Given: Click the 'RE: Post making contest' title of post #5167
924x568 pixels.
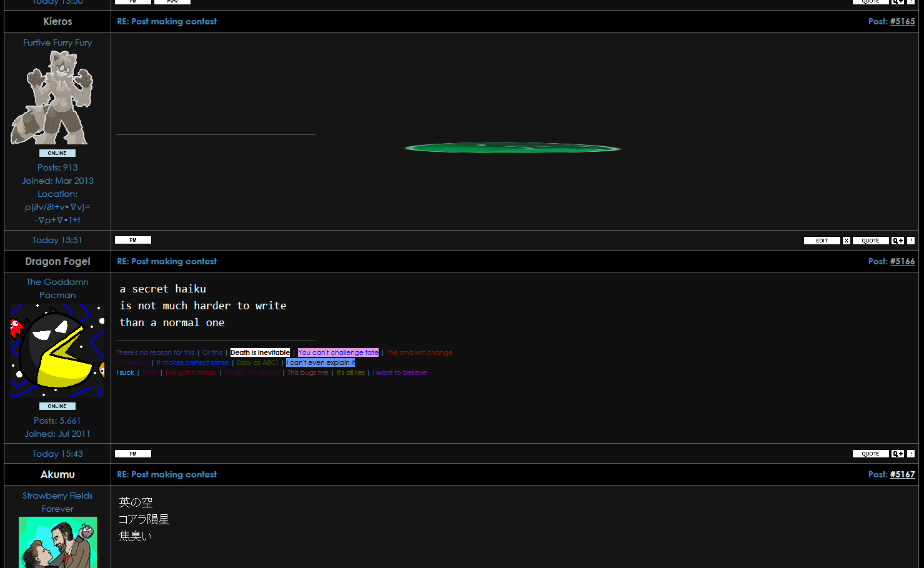Looking at the screenshot, I should click(x=167, y=474).
